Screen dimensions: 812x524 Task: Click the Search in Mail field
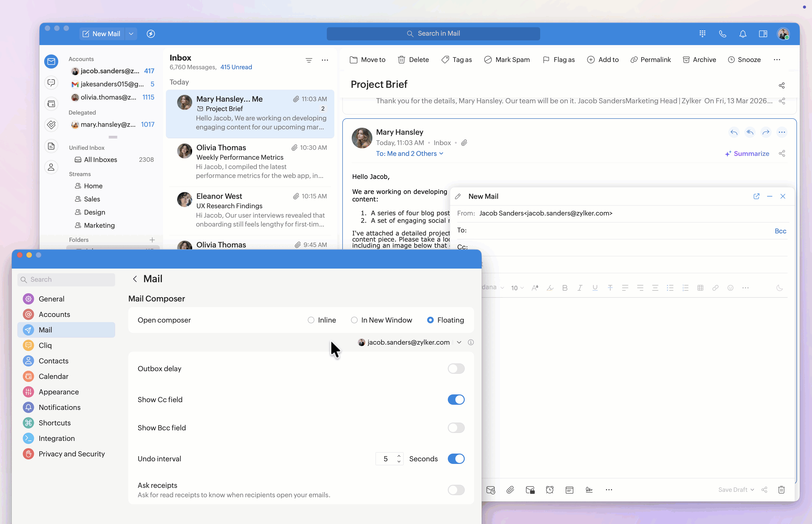pos(433,34)
